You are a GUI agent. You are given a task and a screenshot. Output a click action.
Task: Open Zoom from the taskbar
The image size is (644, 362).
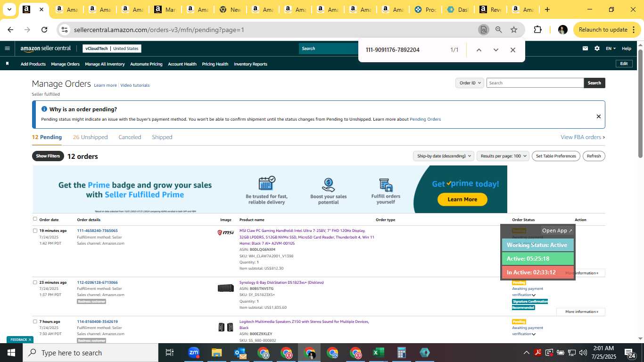pos(194,353)
